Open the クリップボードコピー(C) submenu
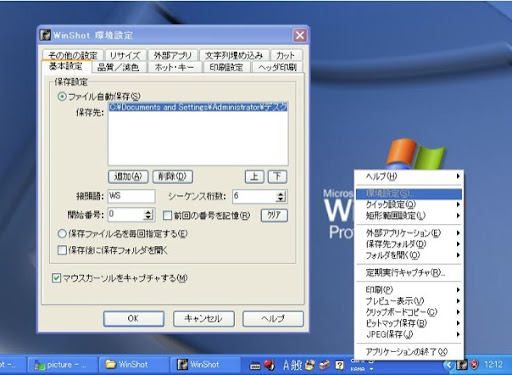The height and width of the screenshot is (375, 512). (x=409, y=312)
